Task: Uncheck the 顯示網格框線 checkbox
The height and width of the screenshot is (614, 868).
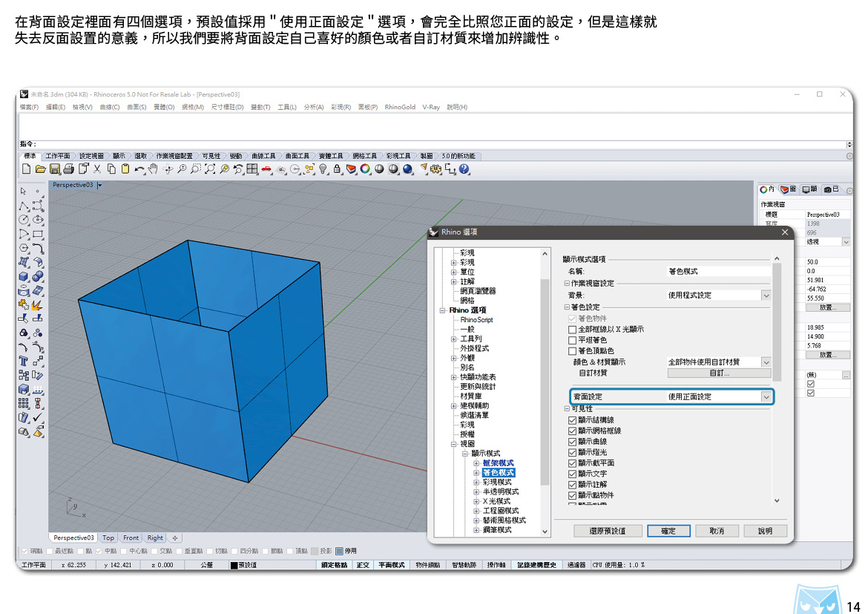Action: pos(573,431)
